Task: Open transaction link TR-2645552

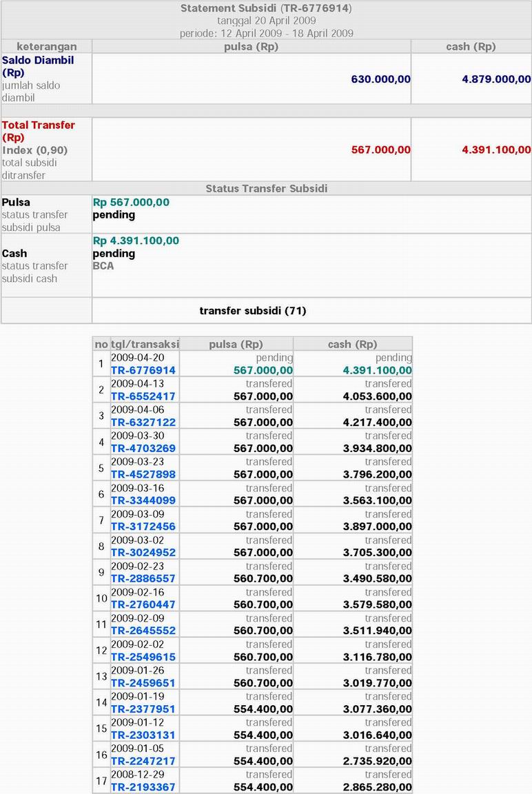Action: pos(143,631)
